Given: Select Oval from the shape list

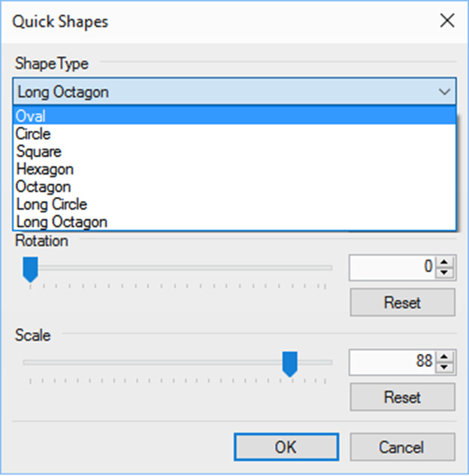Looking at the screenshot, I should coord(30,117).
